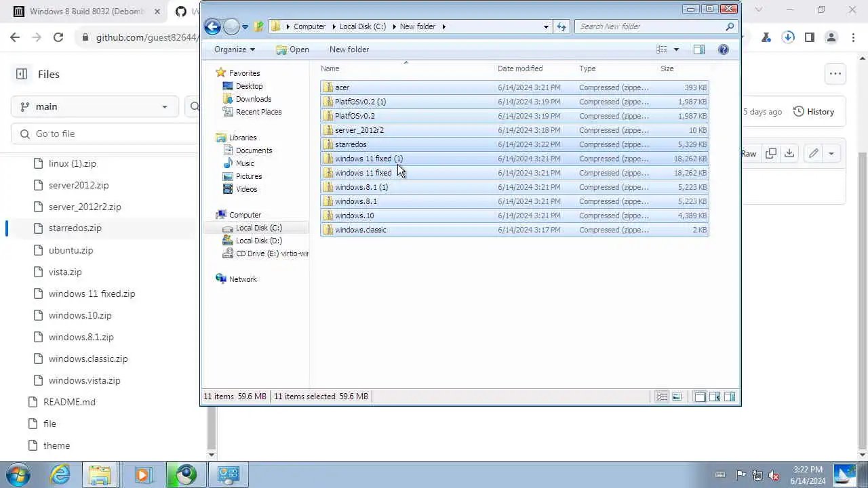The height and width of the screenshot is (488, 868).
Task: Select windows 11 fixed (1) archive
Action: click(514, 159)
